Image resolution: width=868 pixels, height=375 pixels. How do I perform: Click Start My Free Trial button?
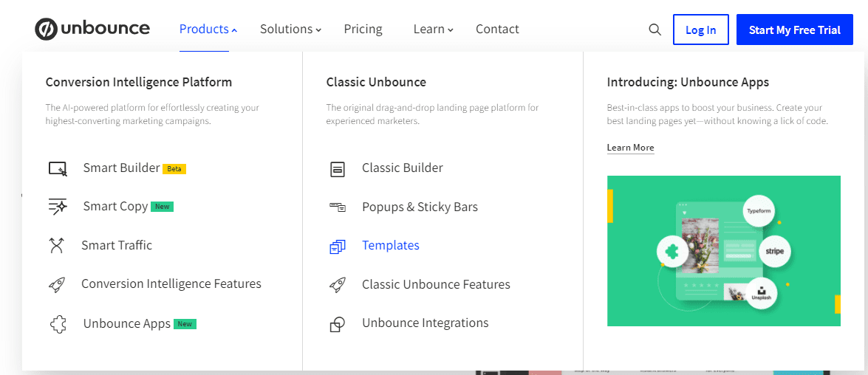(x=794, y=30)
